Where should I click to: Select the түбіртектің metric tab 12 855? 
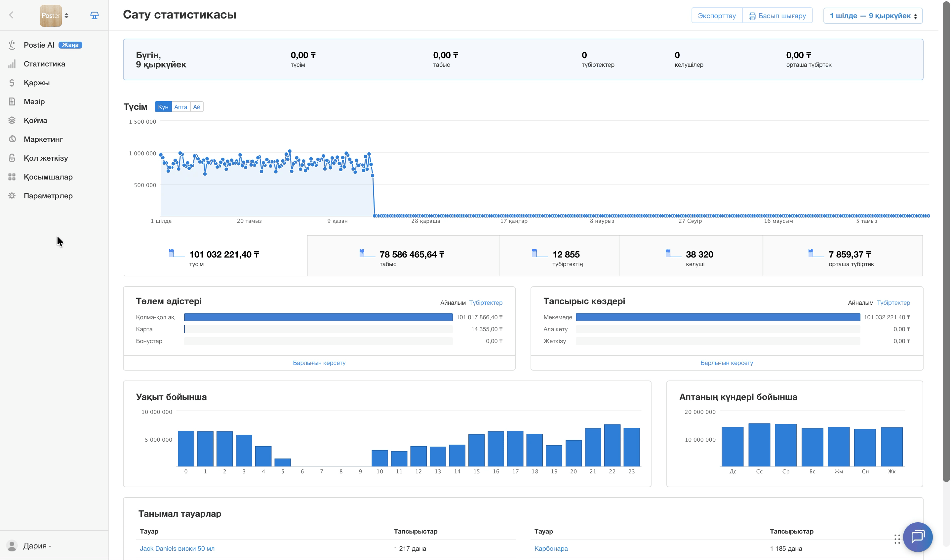[559, 256]
